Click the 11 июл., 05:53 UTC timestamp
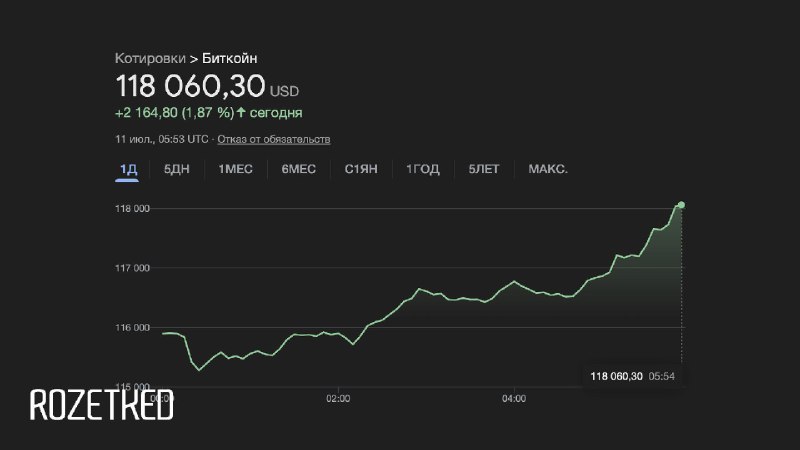 click(162, 139)
